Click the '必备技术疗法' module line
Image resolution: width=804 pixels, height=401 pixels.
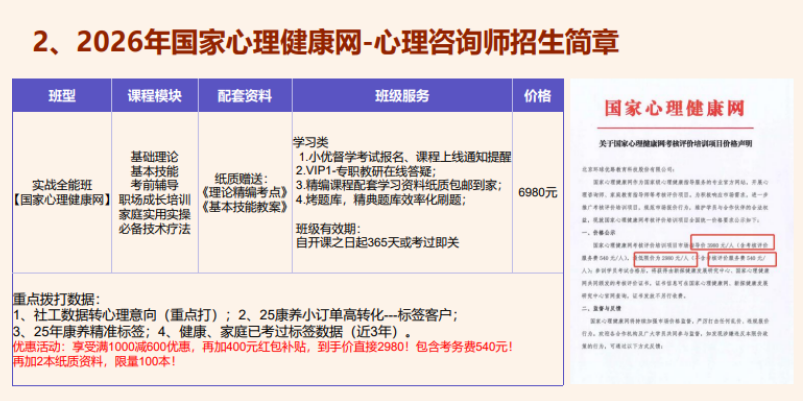(x=155, y=228)
